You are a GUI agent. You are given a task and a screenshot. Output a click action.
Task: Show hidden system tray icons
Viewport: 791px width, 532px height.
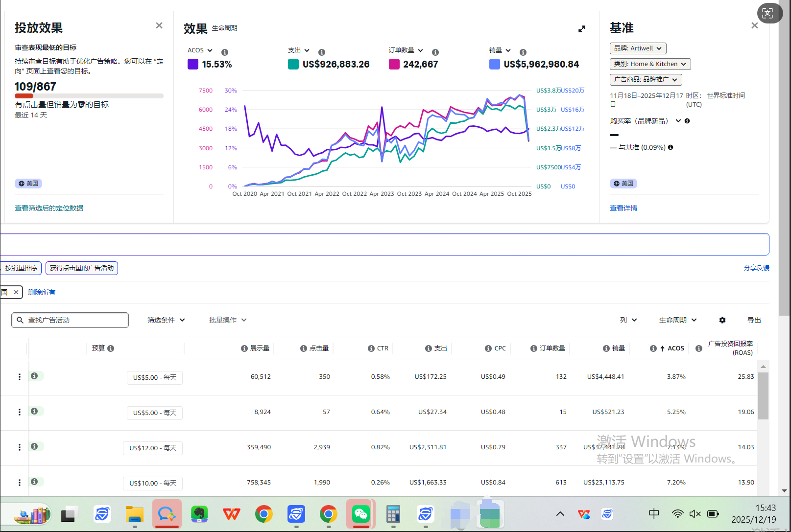pyautogui.click(x=560, y=514)
